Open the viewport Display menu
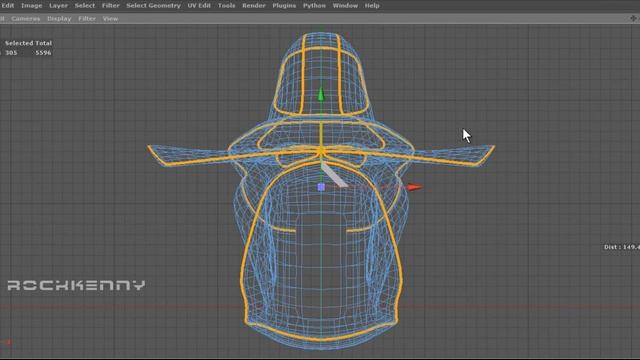640x360 pixels. coord(59,19)
